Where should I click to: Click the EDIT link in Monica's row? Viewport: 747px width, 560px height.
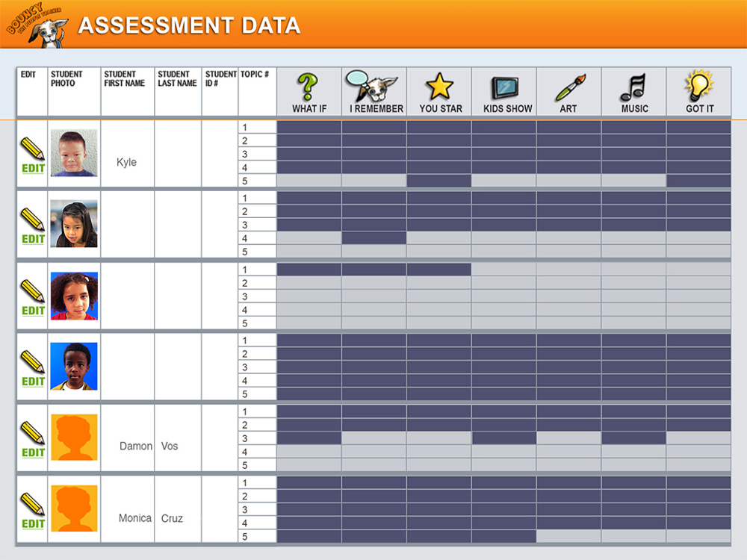(34, 524)
